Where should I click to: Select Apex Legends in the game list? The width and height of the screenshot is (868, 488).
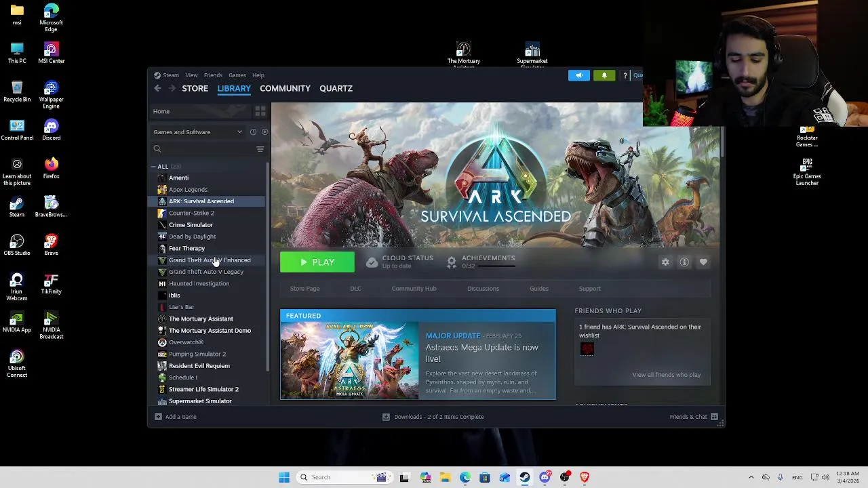(x=208, y=190)
